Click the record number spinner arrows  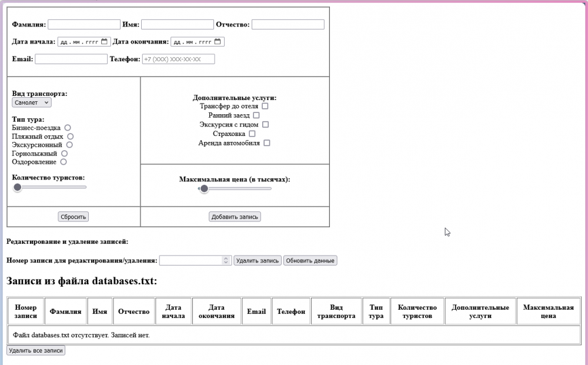tap(226, 260)
